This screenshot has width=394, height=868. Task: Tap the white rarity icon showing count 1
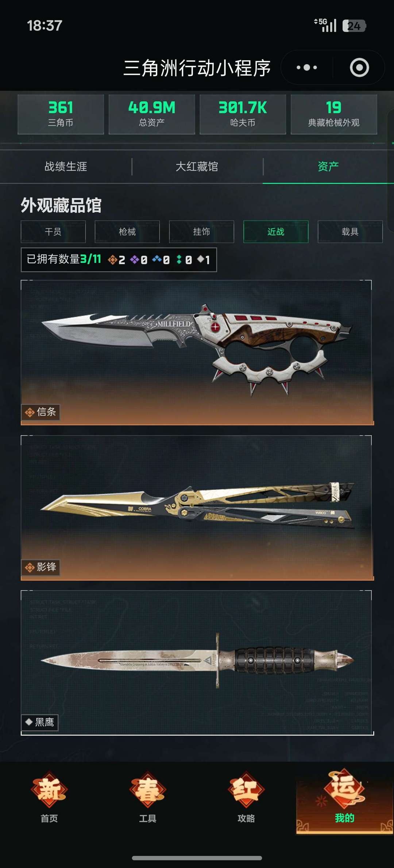pyautogui.click(x=201, y=259)
